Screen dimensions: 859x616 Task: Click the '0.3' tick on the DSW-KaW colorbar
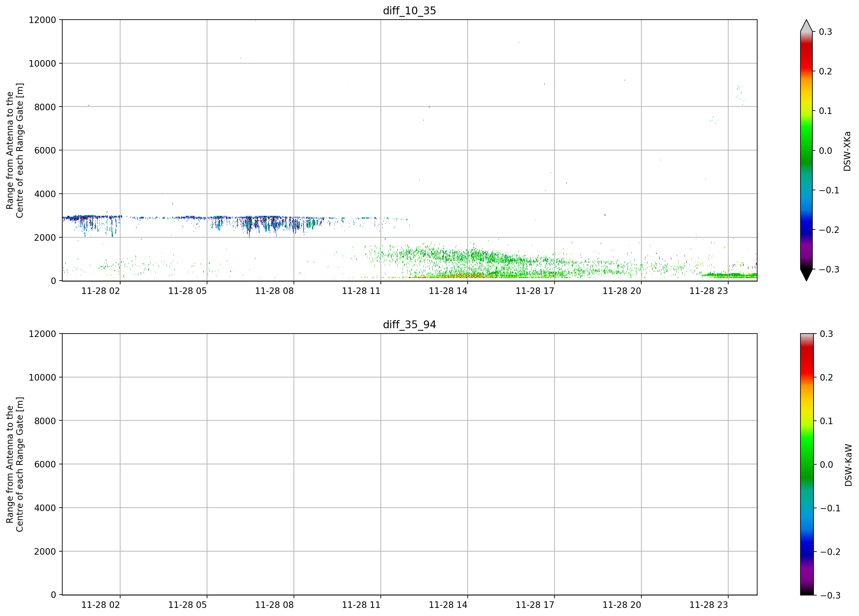tap(826, 334)
